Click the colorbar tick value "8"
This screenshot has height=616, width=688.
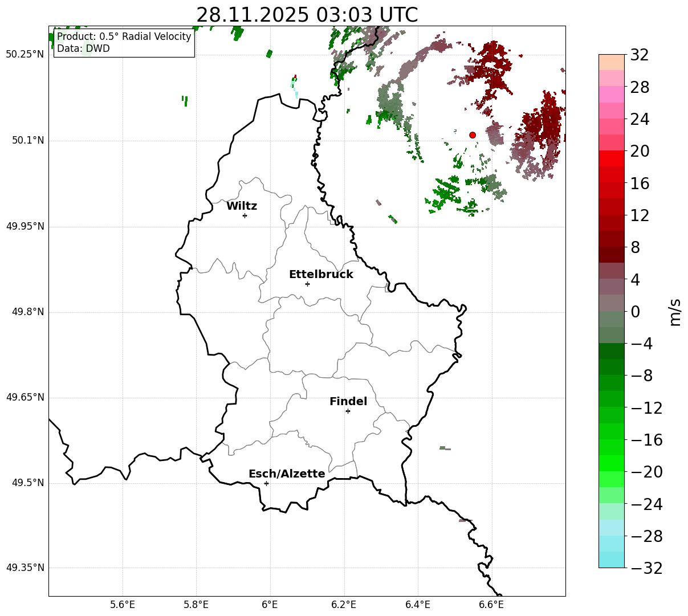635,248
